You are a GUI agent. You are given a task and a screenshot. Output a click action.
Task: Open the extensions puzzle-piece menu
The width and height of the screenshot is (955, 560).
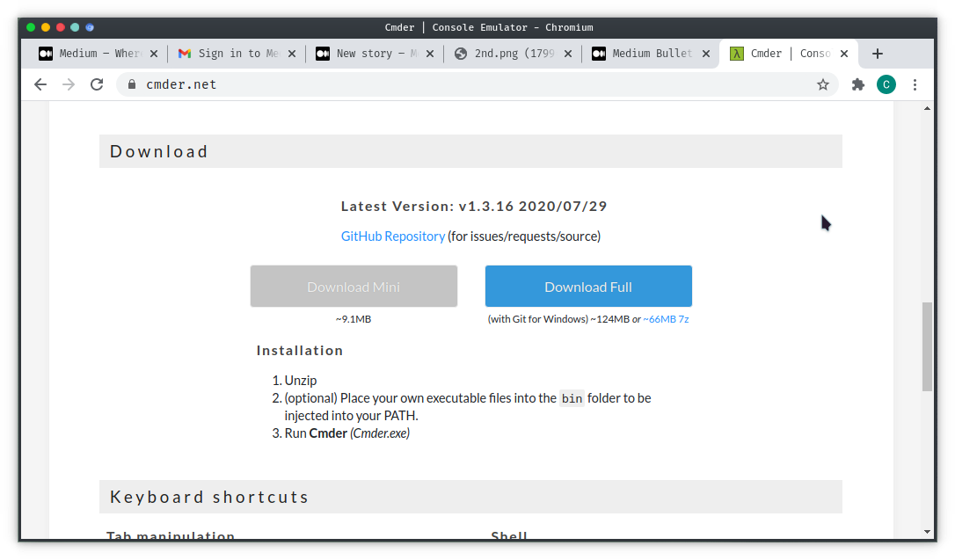(x=858, y=84)
